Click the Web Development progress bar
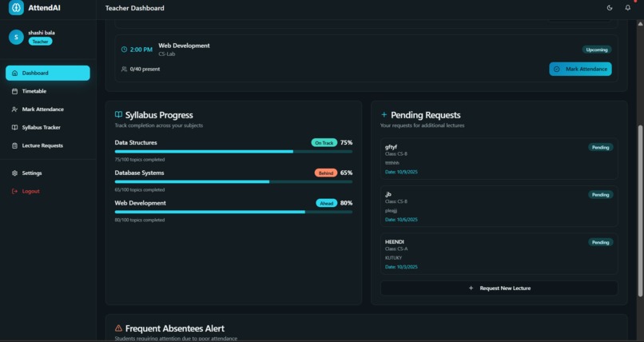Viewport: 644px width, 342px height. (233, 212)
